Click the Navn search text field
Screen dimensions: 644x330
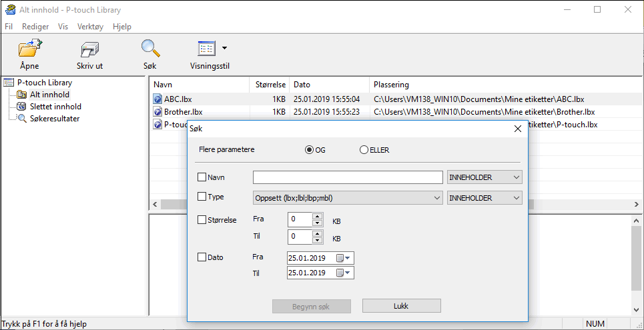pos(348,177)
